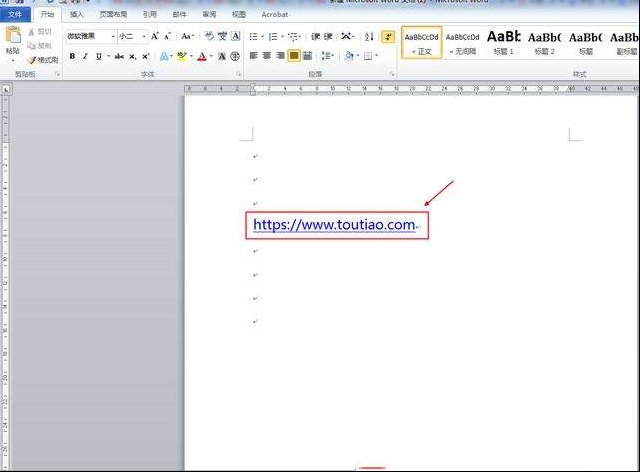Screen dimensions: 640x472
Task: Apply the Heading 1 (标题 1) style
Action: (x=504, y=43)
